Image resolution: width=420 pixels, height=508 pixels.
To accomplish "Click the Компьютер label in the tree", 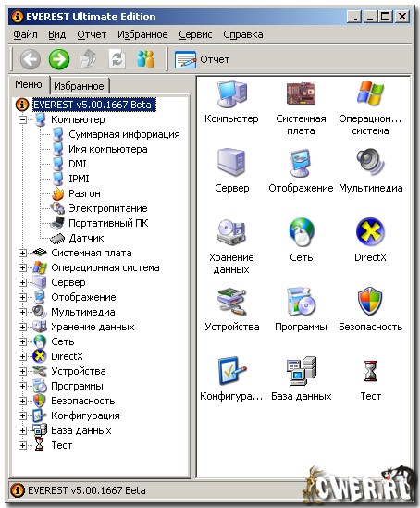I will 78,119.
